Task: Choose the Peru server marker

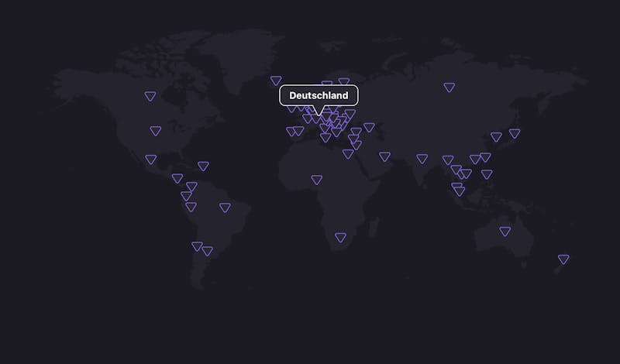Action: point(191,207)
